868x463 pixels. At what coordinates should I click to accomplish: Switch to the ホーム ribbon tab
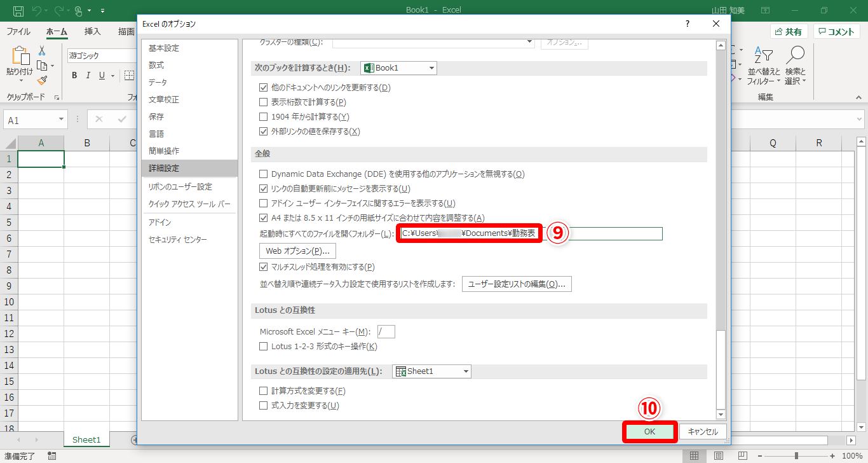tap(57, 32)
